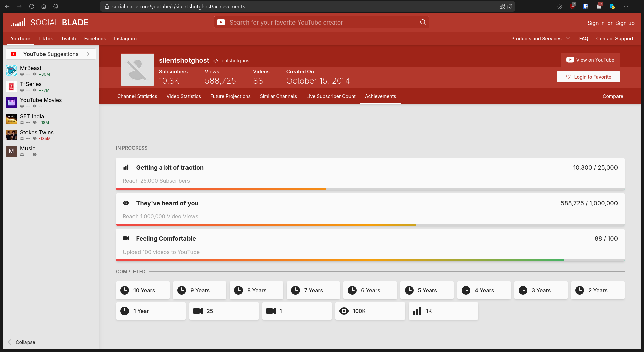Click the eye icon on the 100K views badge
Viewport: 644px width, 352px height.
coord(344,311)
